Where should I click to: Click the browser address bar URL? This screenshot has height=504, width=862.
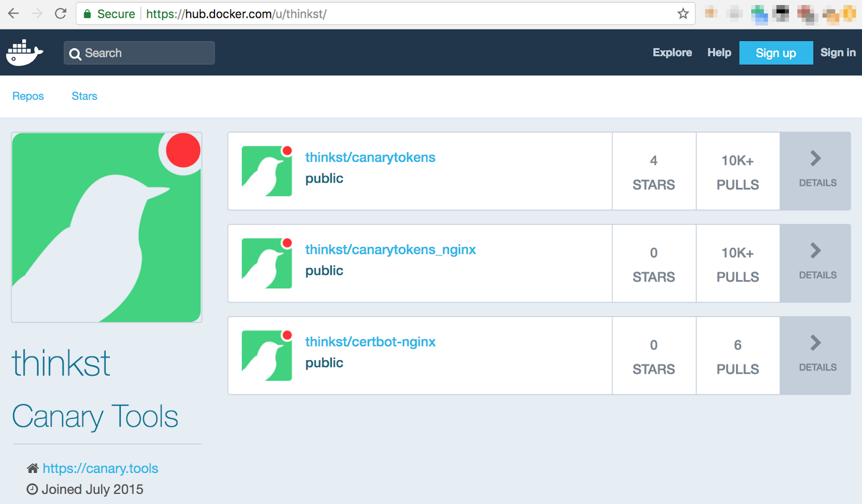[x=236, y=14]
